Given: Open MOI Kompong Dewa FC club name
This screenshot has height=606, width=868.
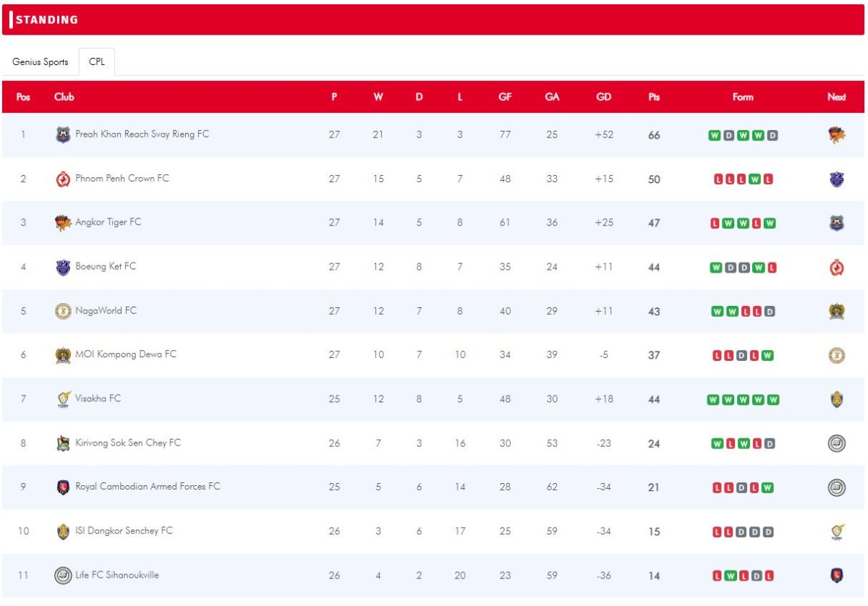Looking at the screenshot, I should coord(126,354).
